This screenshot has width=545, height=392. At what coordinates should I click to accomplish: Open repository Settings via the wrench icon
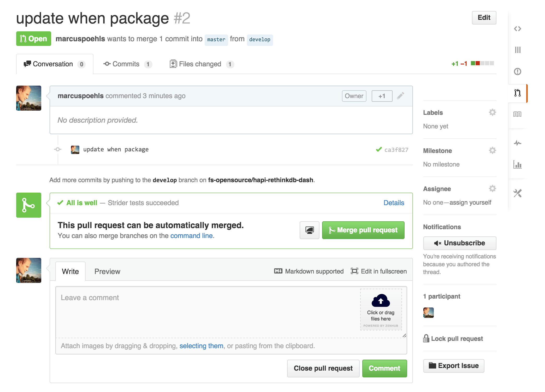click(x=518, y=193)
